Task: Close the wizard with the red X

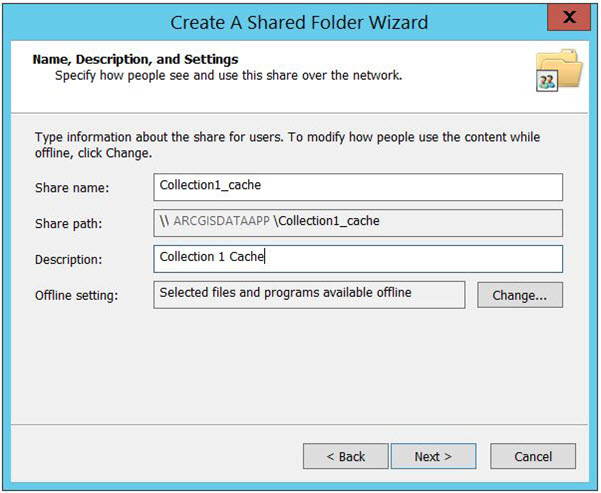Action: tap(569, 17)
